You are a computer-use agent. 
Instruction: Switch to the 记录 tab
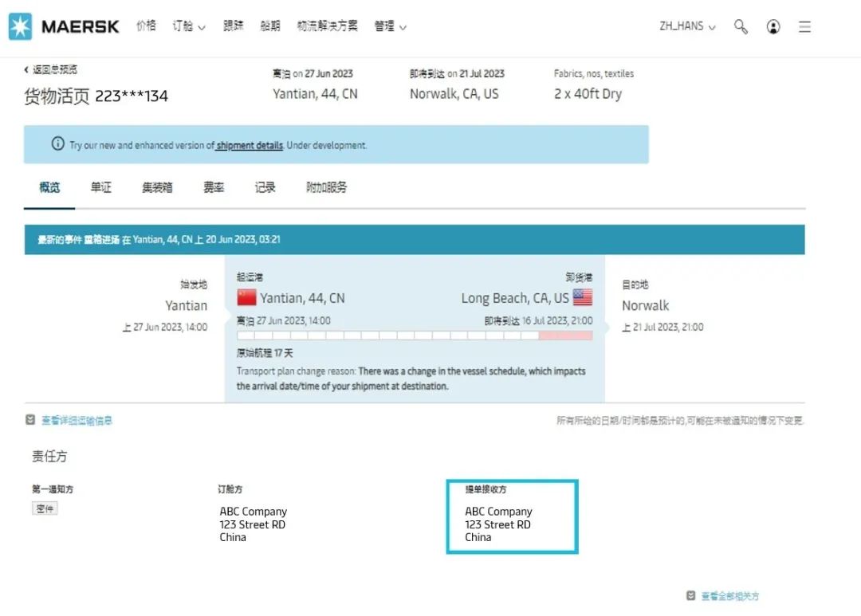(265, 187)
